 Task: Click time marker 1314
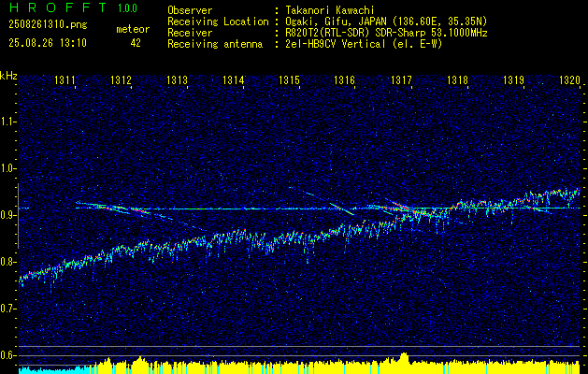[233, 79]
